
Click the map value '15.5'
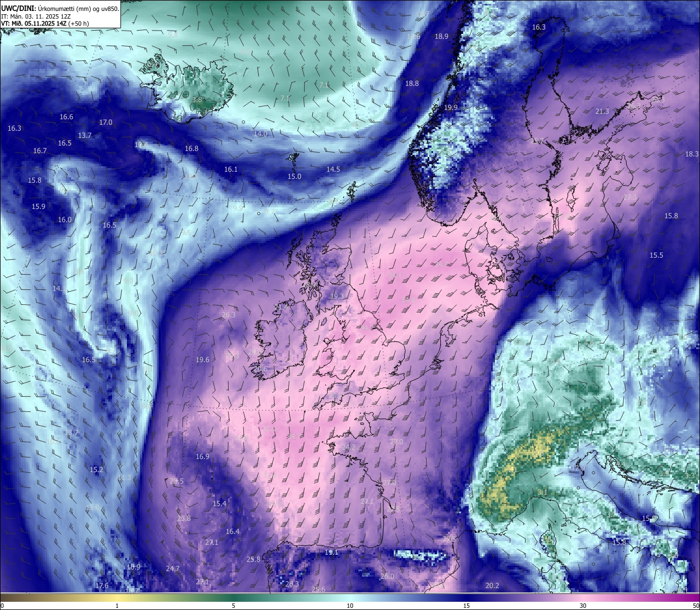tap(656, 255)
